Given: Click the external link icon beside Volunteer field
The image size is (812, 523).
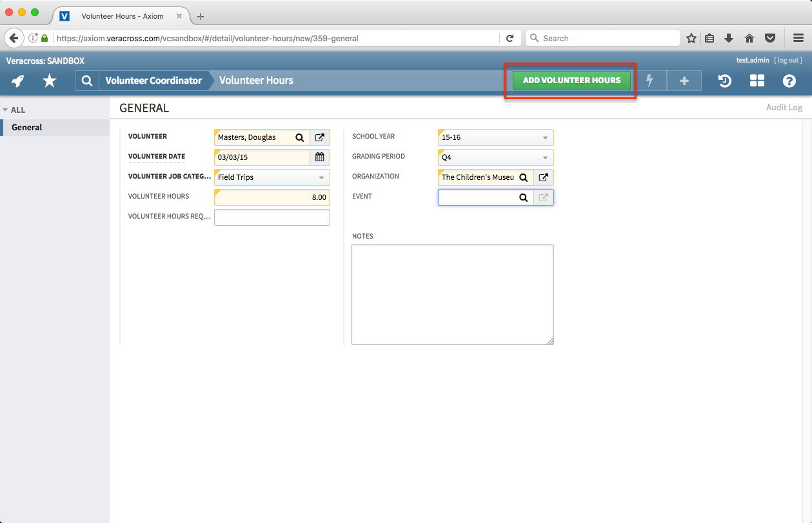Looking at the screenshot, I should pos(320,137).
